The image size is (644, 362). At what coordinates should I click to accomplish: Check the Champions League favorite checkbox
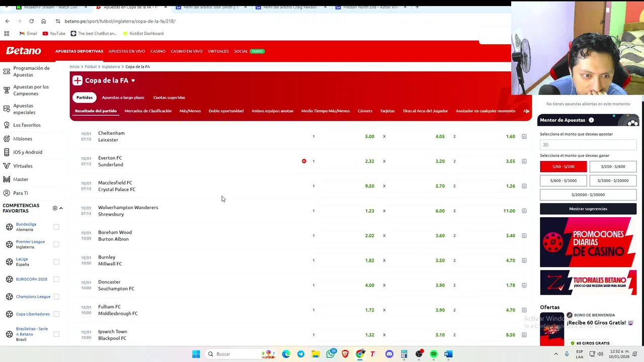(56, 297)
